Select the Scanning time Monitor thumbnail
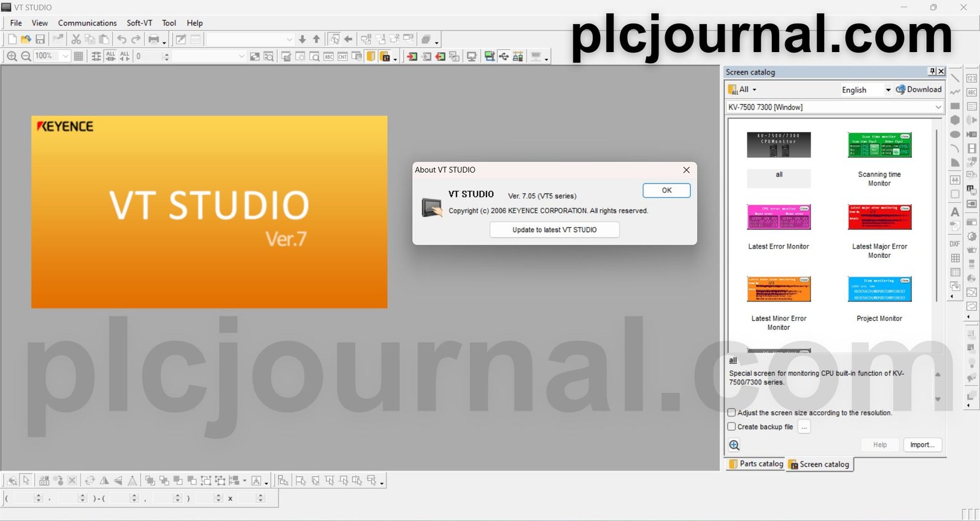The width and height of the screenshot is (980, 521). coord(880,145)
